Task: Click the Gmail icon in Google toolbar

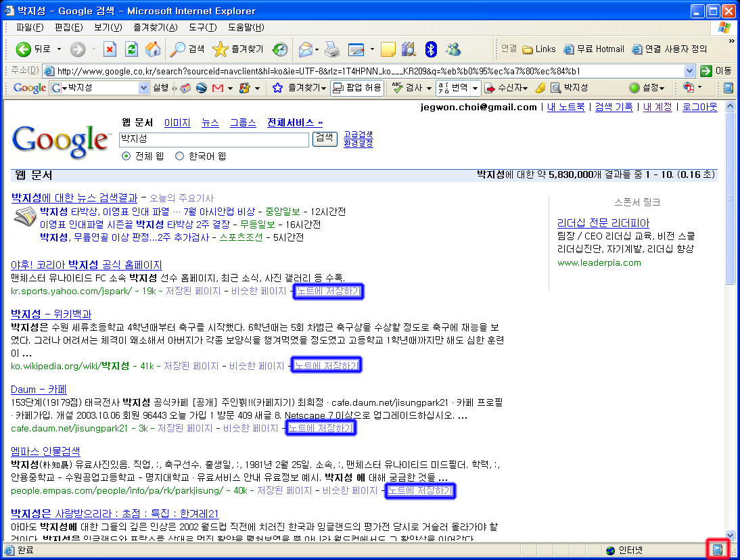Action: pyautogui.click(x=218, y=88)
